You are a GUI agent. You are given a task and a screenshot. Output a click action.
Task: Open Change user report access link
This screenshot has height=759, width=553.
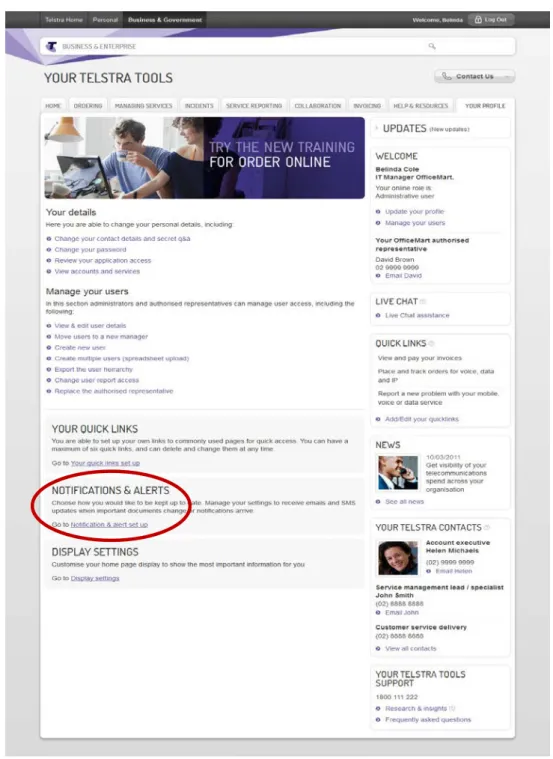[96, 380]
